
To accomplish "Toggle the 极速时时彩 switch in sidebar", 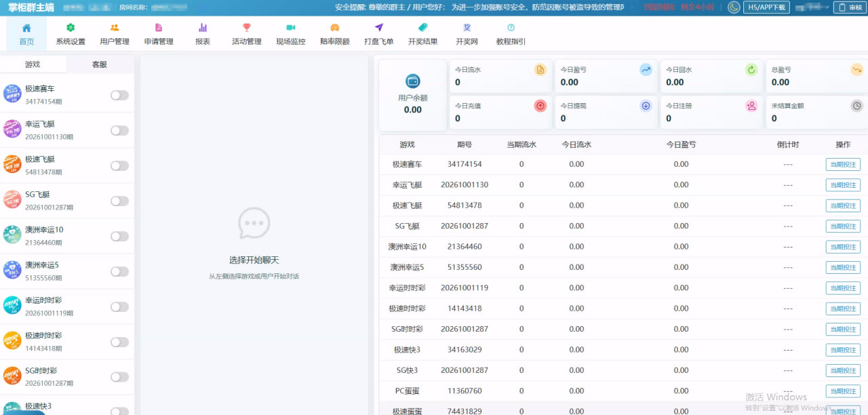I will click(x=119, y=342).
